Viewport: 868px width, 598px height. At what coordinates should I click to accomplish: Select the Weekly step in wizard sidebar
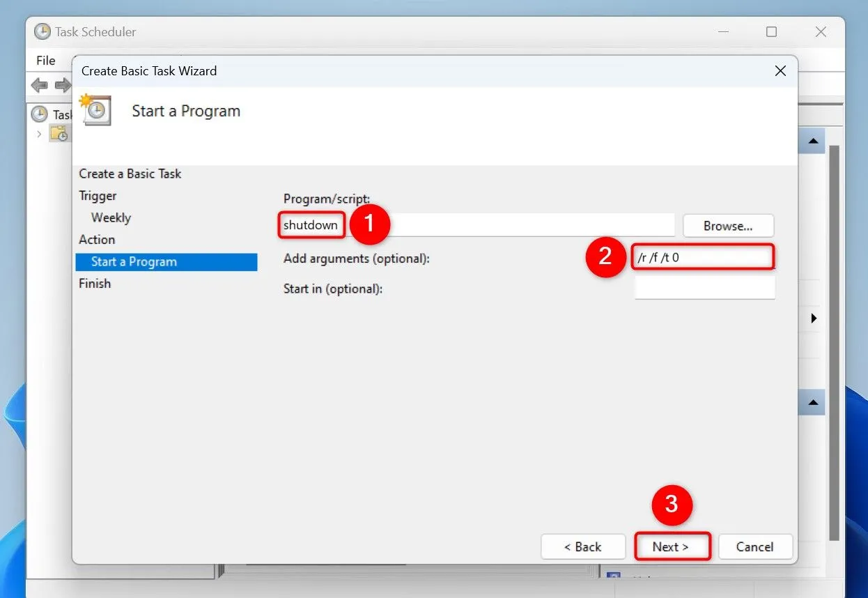coord(110,217)
